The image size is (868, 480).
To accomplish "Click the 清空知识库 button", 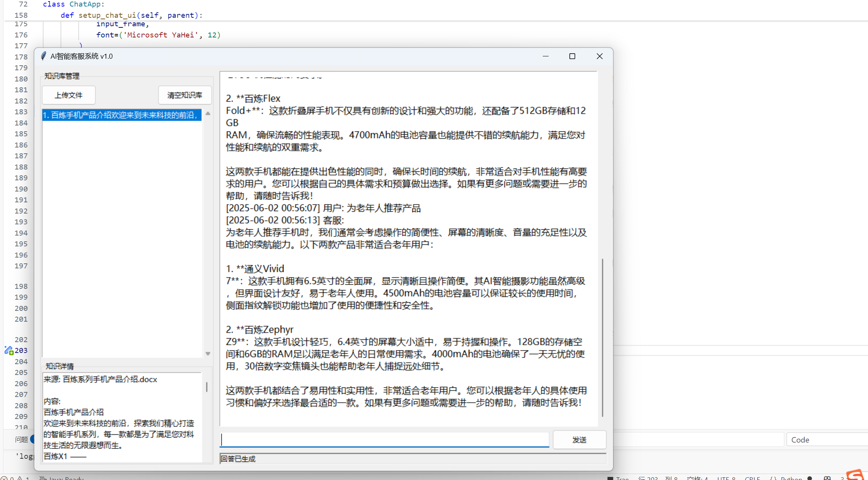I will [x=184, y=95].
